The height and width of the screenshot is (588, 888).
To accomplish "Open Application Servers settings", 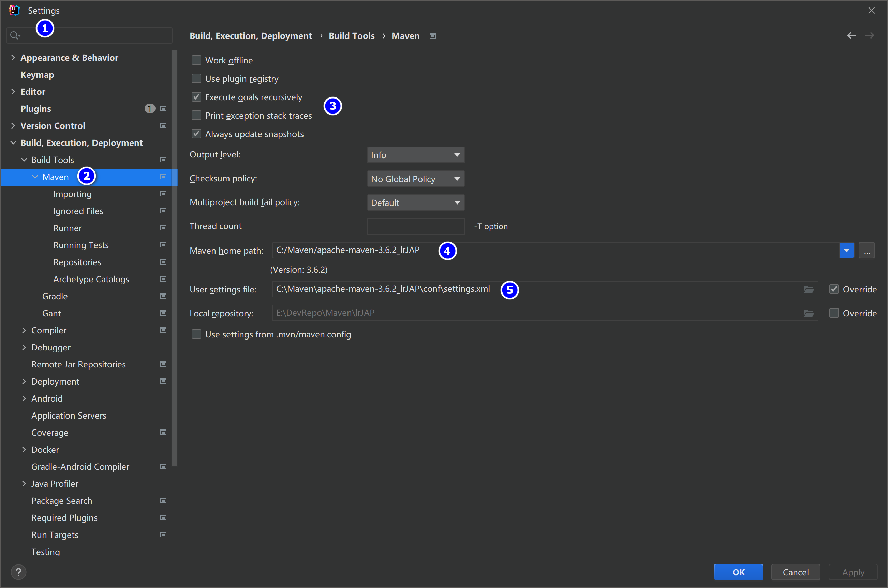I will (x=69, y=416).
